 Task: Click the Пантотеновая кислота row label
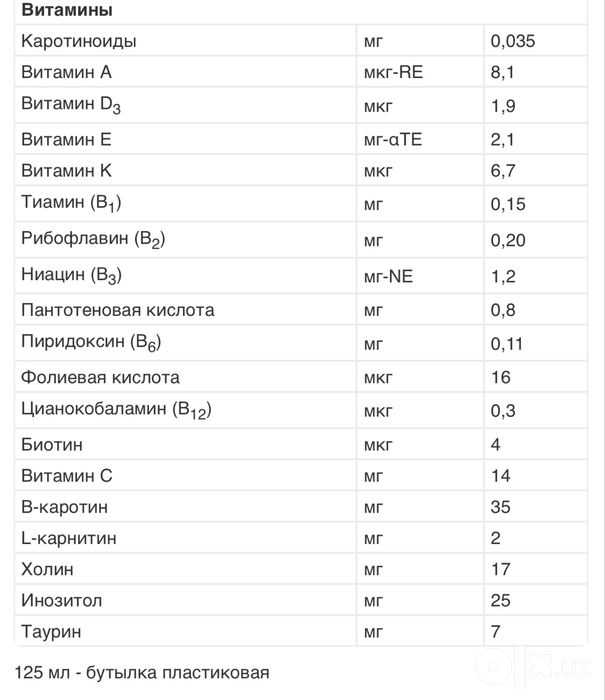coord(117,310)
